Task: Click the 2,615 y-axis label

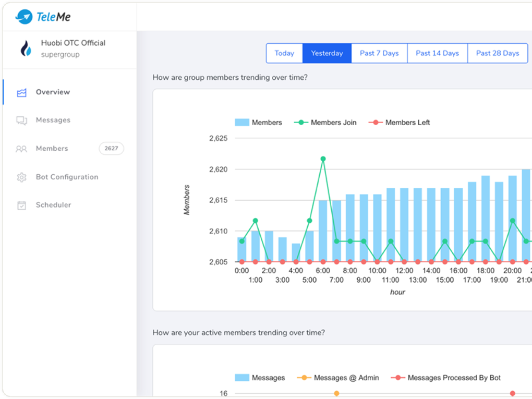Action: pyautogui.click(x=218, y=200)
